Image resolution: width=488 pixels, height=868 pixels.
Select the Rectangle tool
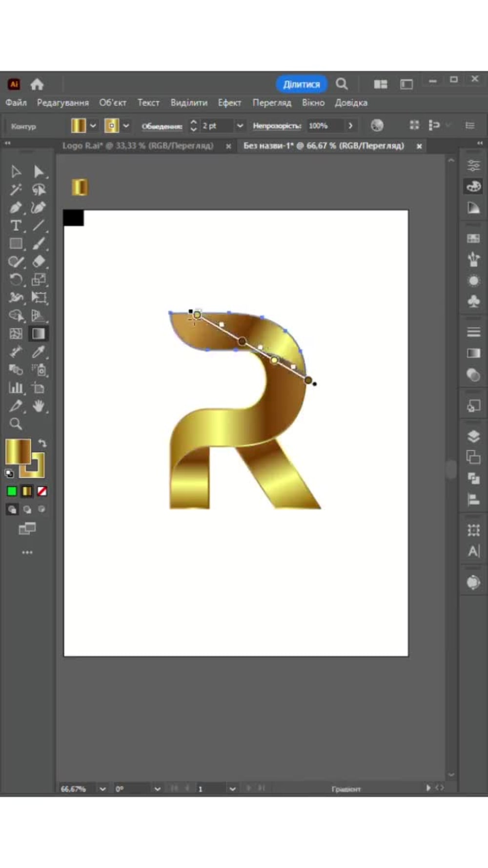coord(16,244)
